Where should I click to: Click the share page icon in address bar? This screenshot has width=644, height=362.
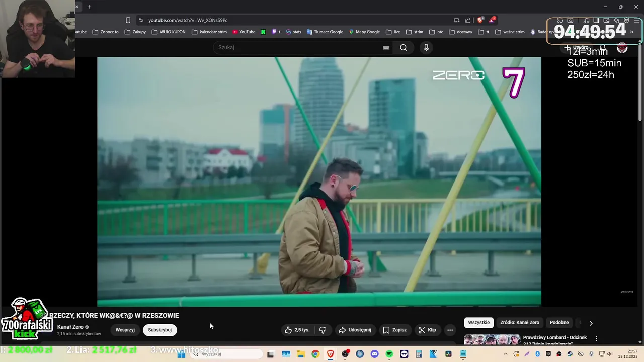pos(468,20)
